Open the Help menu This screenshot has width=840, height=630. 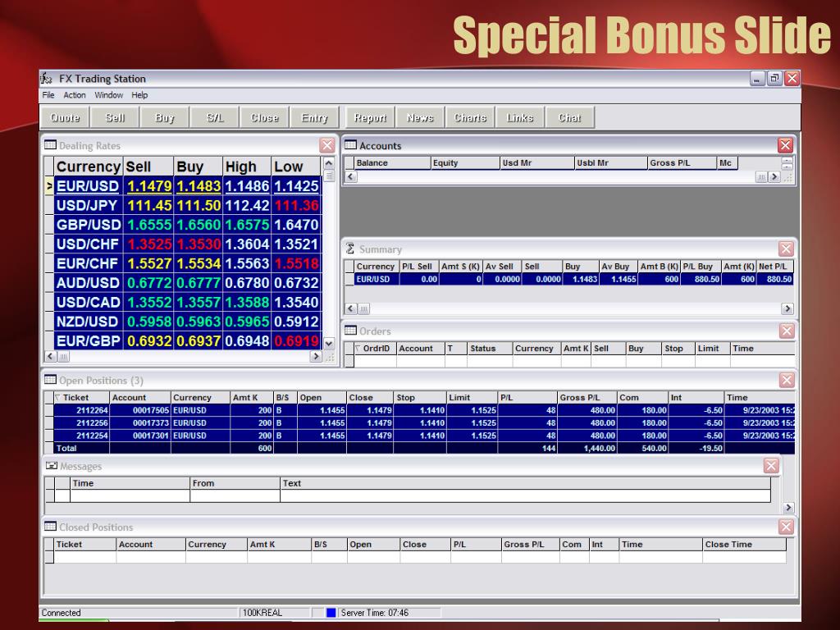tap(139, 95)
